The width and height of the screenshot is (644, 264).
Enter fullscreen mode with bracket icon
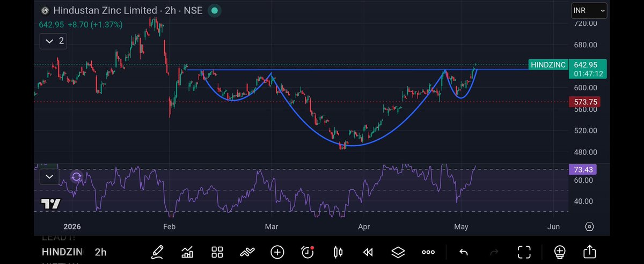(x=524, y=252)
